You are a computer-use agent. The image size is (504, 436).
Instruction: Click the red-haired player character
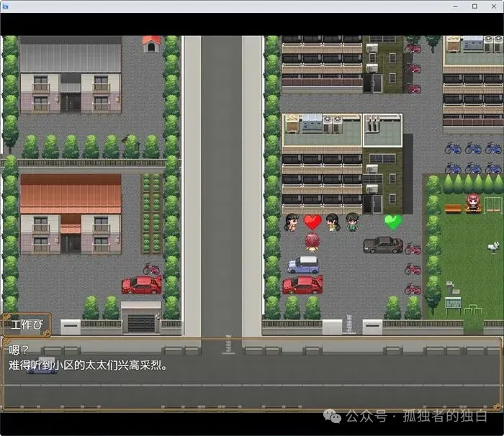[x=312, y=241]
